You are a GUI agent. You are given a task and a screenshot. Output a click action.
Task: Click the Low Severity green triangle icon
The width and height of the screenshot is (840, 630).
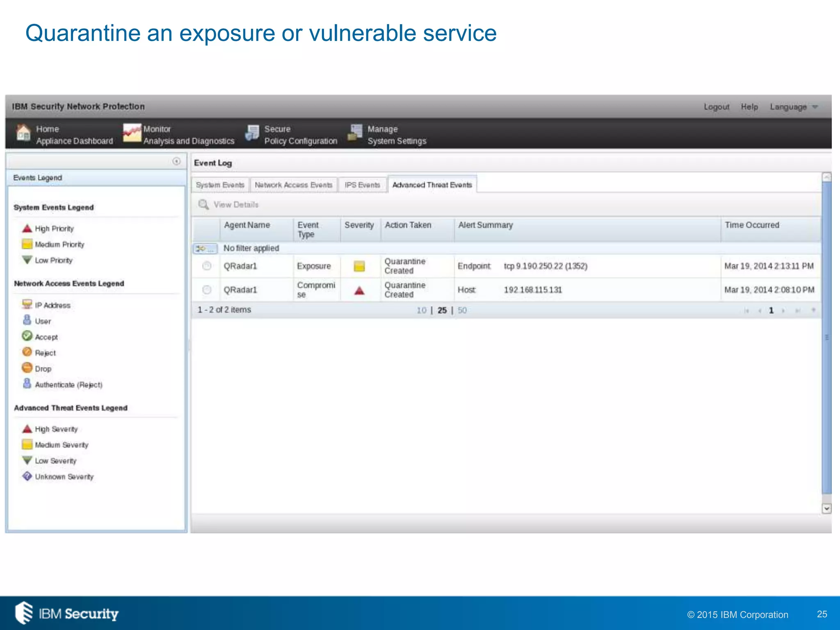[27, 460]
